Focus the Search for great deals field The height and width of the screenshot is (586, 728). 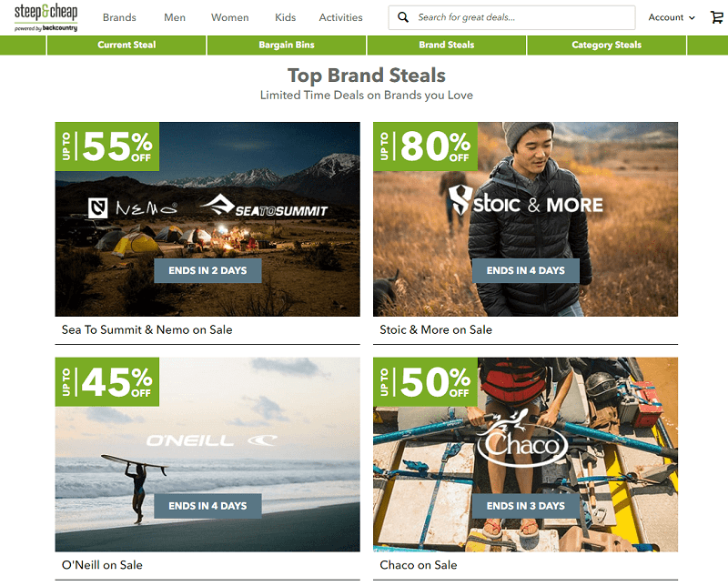coord(511,17)
